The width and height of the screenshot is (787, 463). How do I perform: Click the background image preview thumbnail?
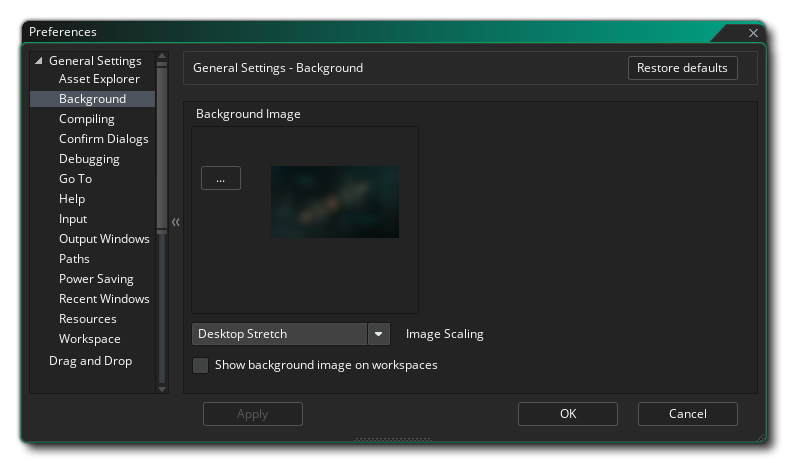[335, 201]
